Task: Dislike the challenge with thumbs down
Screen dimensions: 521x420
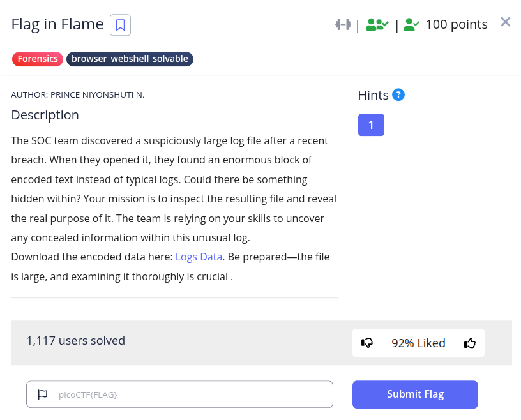Action: pyautogui.click(x=367, y=343)
